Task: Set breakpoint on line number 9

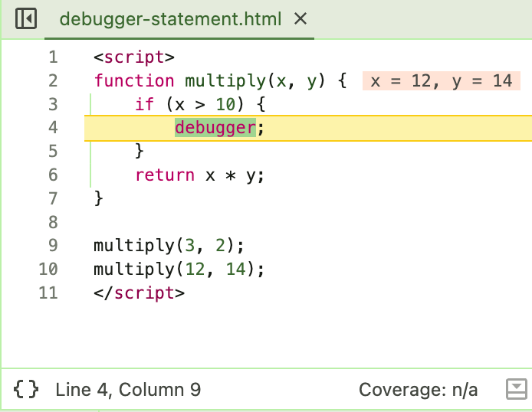Action: pos(53,246)
